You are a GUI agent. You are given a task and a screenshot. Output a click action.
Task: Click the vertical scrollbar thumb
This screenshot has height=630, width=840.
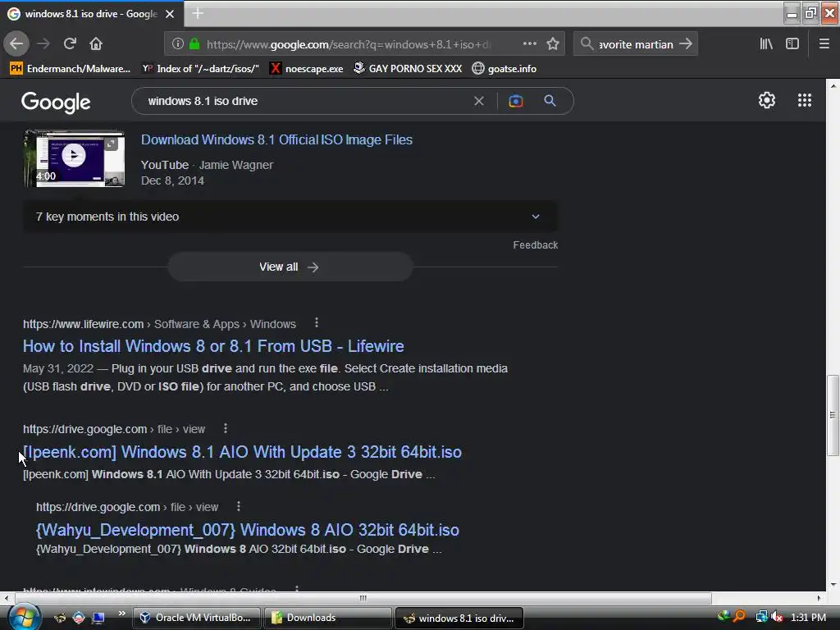point(833,415)
